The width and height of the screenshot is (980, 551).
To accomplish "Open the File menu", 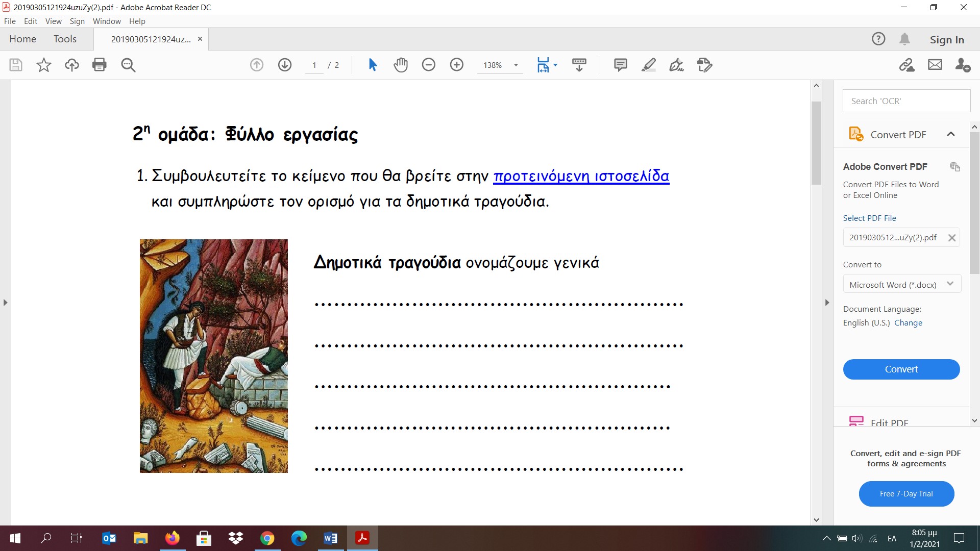I will 10,21.
